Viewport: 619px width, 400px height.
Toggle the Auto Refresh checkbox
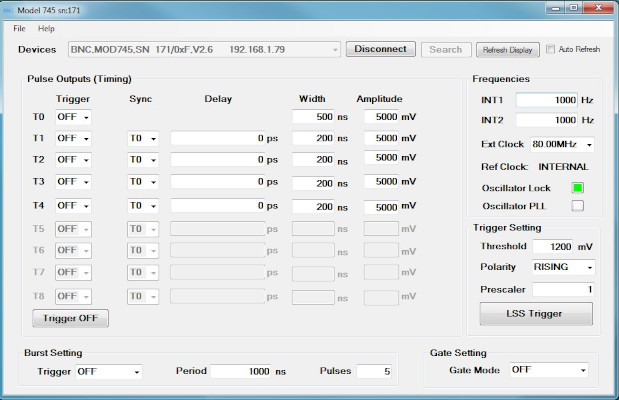click(550, 49)
